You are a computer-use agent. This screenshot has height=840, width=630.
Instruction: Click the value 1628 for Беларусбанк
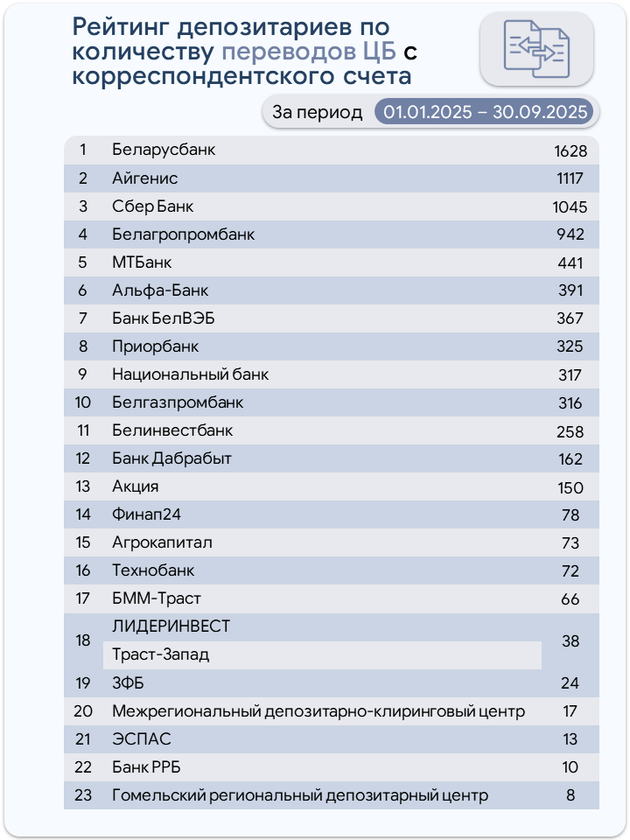click(570, 150)
